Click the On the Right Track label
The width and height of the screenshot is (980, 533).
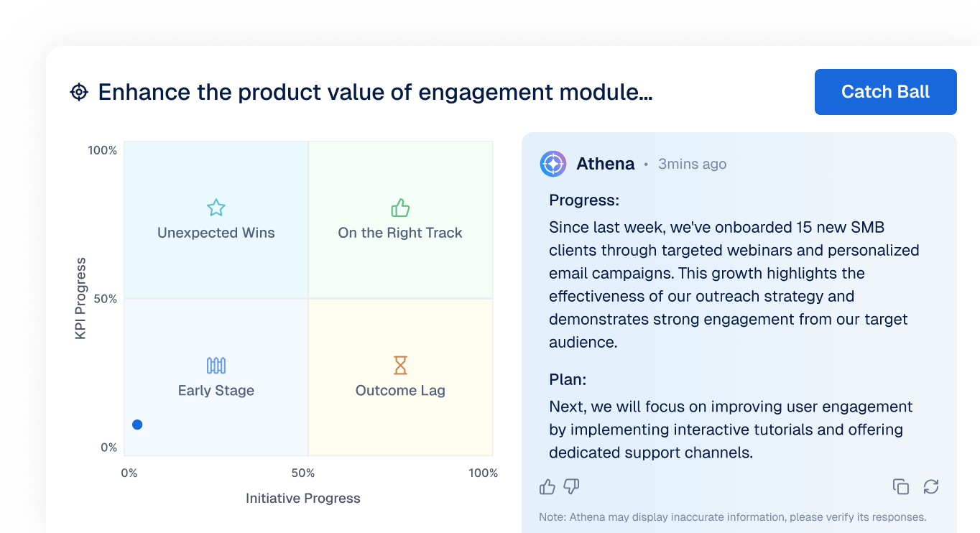pos(400,233)
